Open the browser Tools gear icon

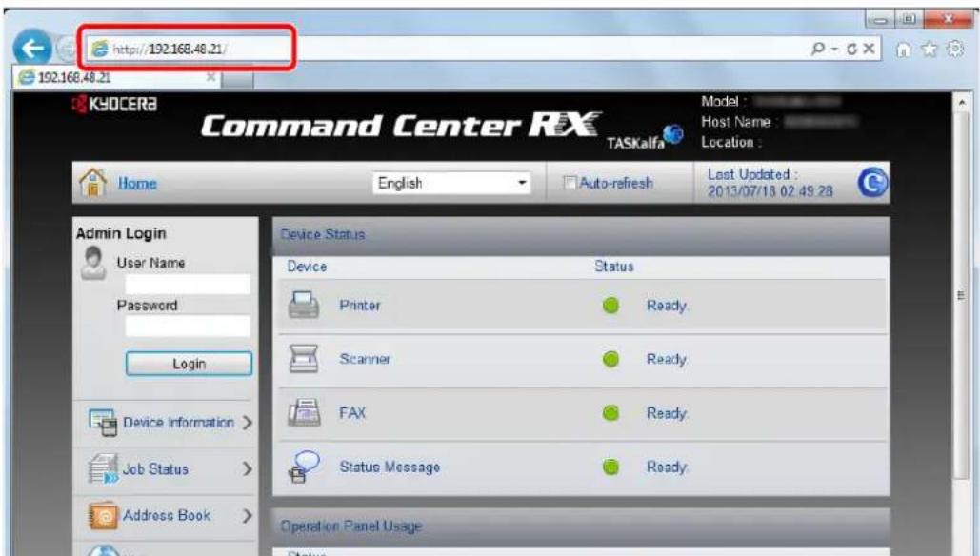955,49
